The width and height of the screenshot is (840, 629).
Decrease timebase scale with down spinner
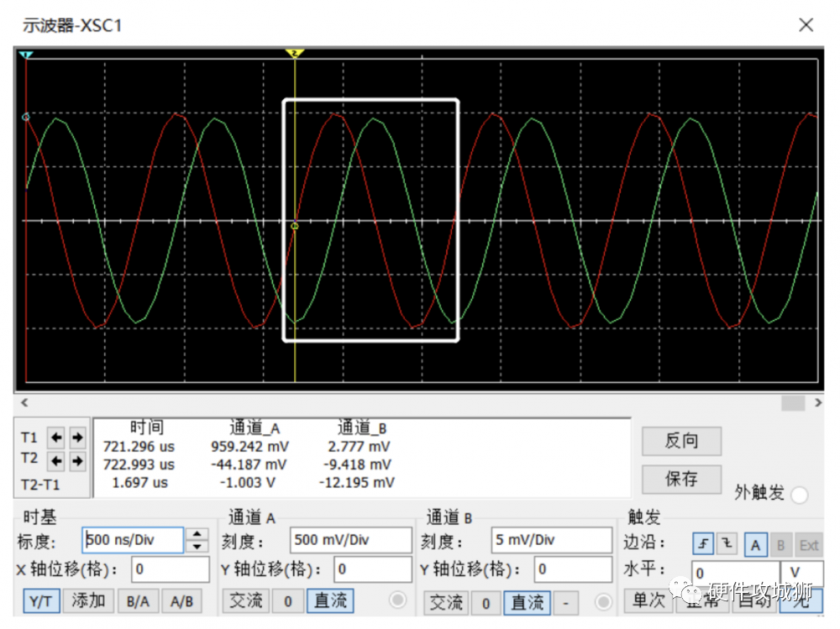point(197,547)
